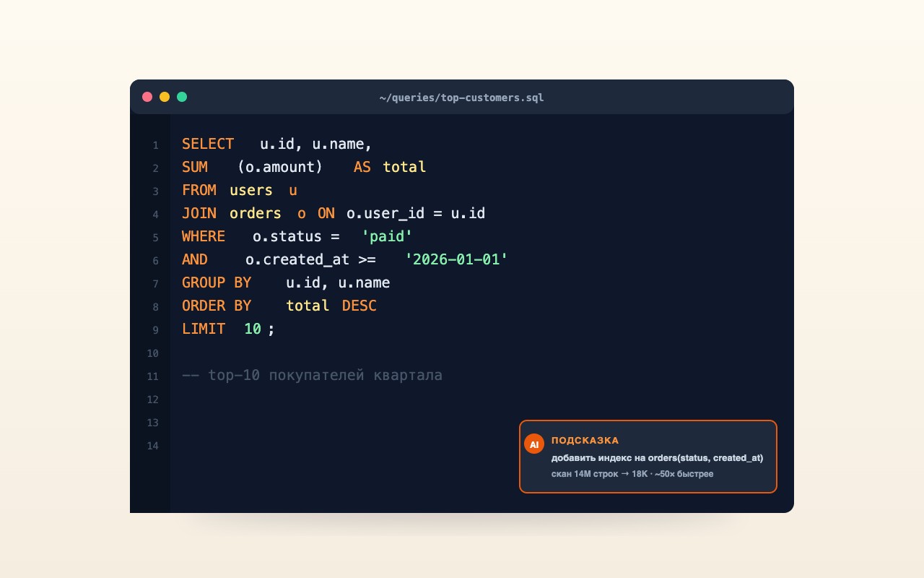The width and height of the screenshot is (924, 578).
Task: Click the orders table name
Action: [x=256, y=213]
